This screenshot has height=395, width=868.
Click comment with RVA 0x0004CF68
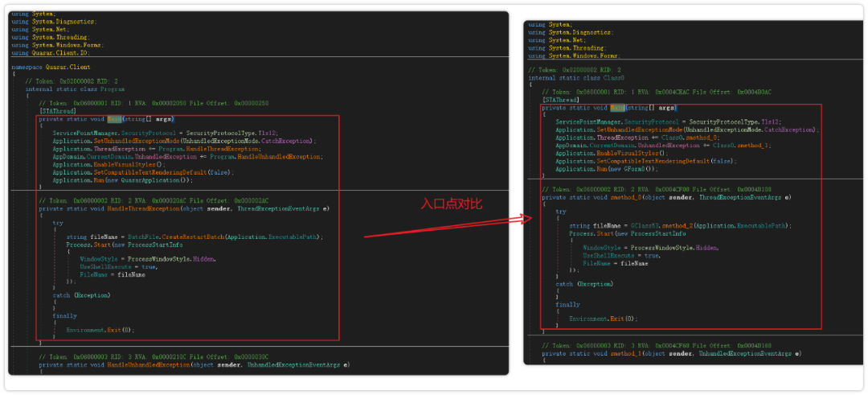point(657,346)
